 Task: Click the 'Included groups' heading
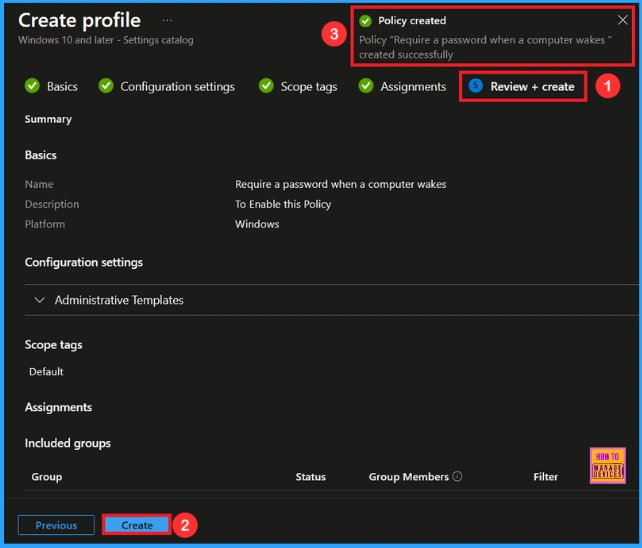point(68,443)
